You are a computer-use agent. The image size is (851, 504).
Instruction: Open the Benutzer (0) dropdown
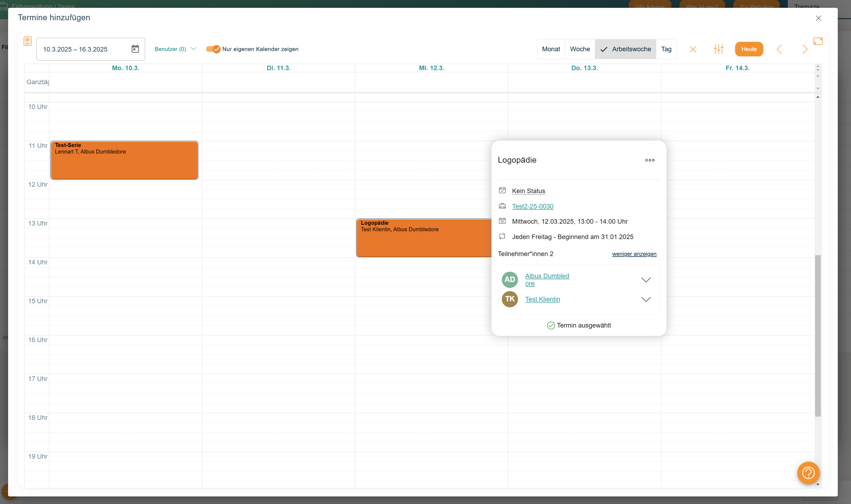click(x=175, y=49)
